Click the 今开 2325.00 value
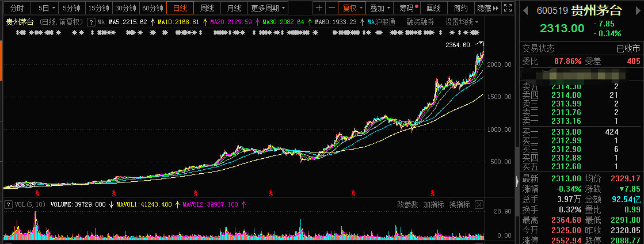 567,230
